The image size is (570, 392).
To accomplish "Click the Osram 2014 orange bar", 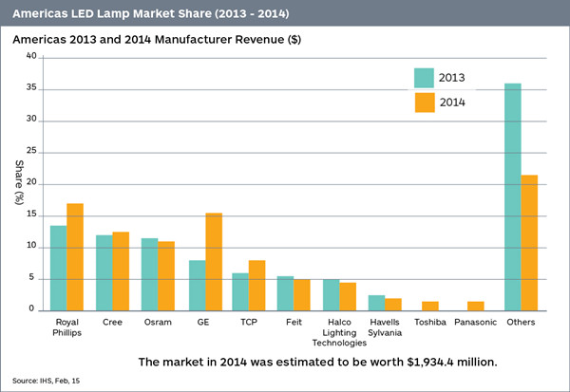I will tap(166, 275).
